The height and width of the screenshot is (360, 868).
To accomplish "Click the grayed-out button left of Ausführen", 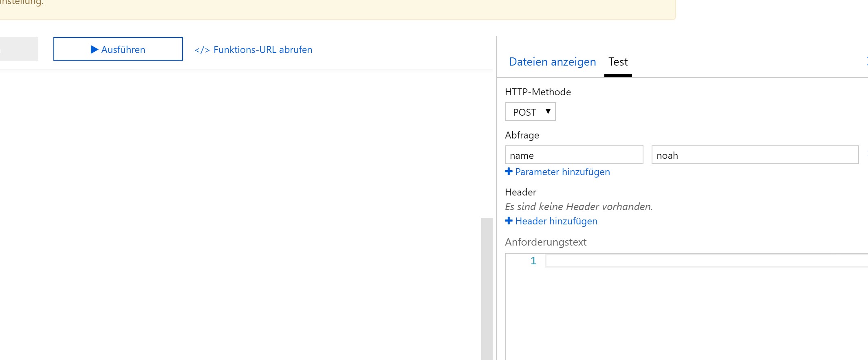I will tap(19, 49).
